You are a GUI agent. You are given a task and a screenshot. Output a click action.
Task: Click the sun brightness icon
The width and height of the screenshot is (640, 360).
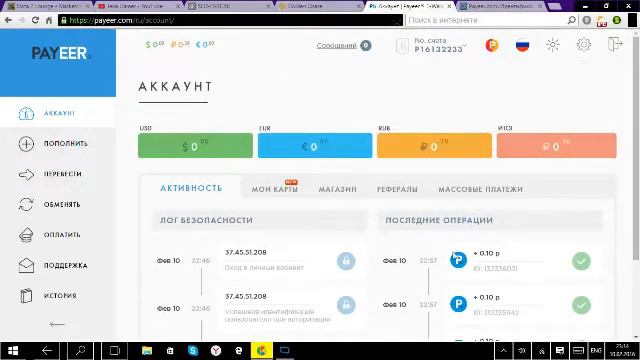[553, 44]
